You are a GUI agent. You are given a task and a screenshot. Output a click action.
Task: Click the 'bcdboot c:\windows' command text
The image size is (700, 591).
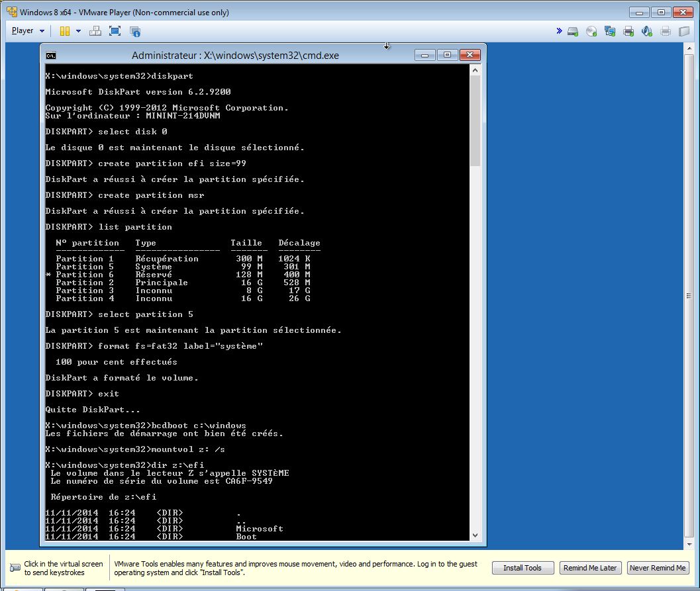click(x=199, y=426)
